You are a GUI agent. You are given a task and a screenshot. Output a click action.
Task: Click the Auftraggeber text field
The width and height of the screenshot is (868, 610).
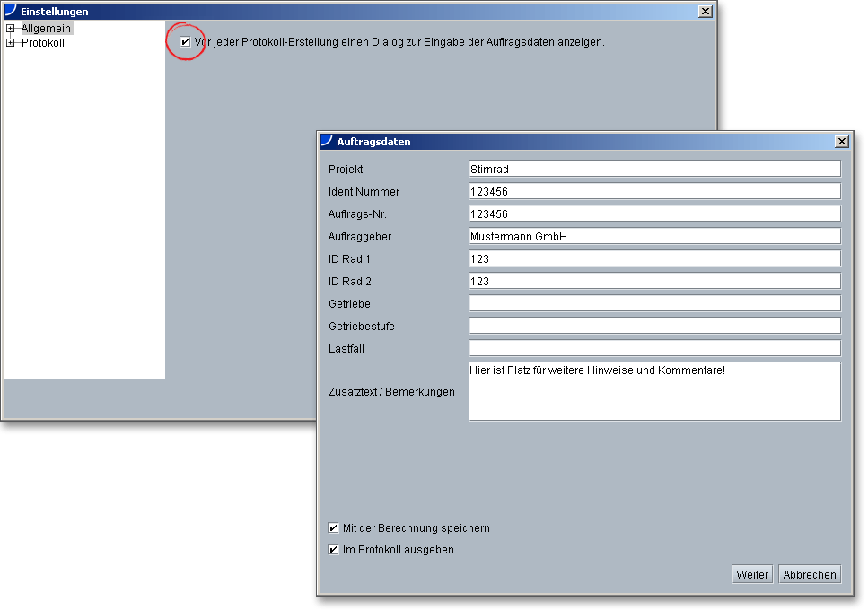click(x=653, y=236)
